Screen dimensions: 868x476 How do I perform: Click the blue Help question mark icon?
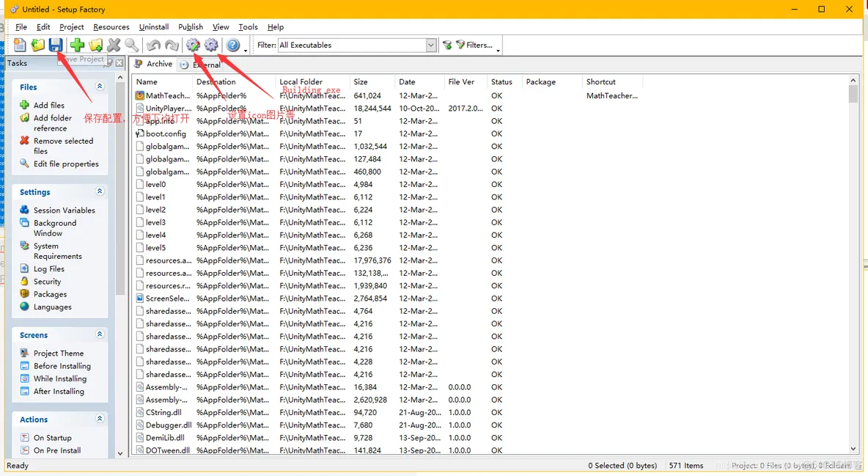coord(233,45)
